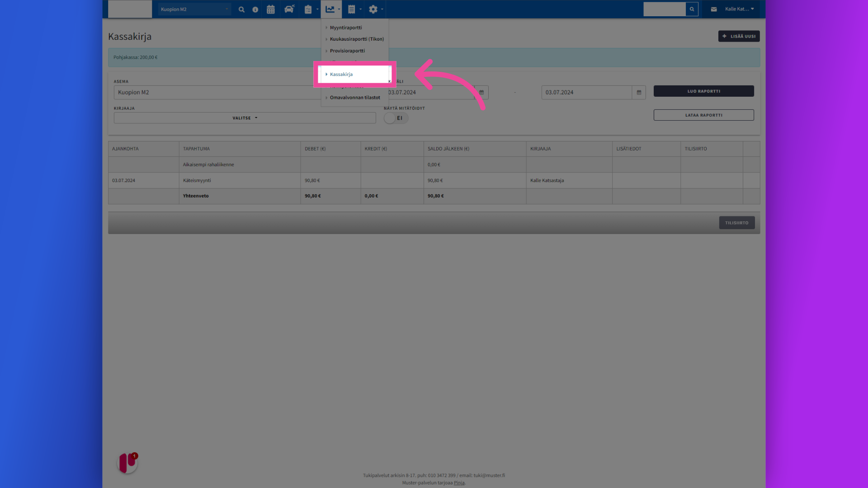Image resolution: width=868 pixels, height=488 pixels.
Task: Open the magnifier search icon in toolbar
Action: (x=241, y=9)
